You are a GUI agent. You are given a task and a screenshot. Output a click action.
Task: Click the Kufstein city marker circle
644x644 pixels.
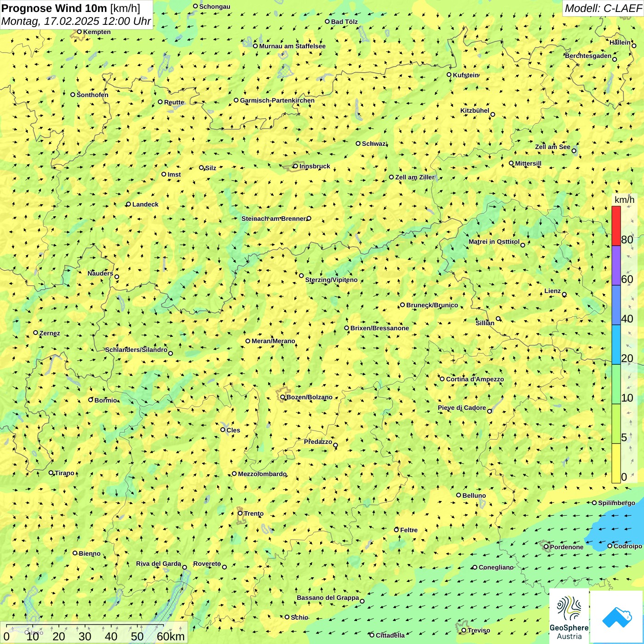point(449,75)
